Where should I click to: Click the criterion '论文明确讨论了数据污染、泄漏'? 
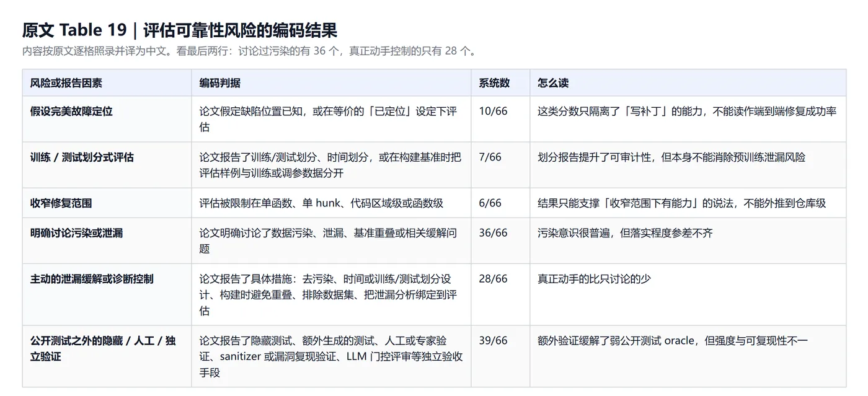328,240
